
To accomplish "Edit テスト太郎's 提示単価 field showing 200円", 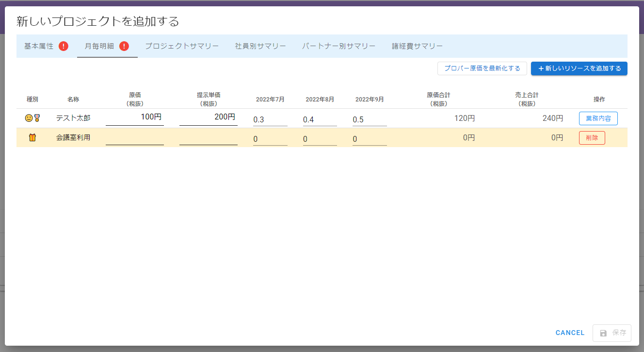I will [209, 117].
